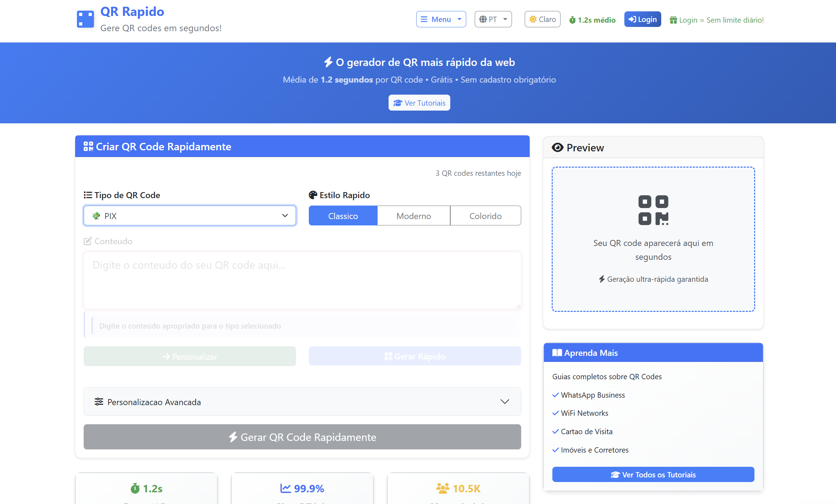836x504 pixels.
Task: Click the stopwatch icon beside 1.2s médio
Action: pos(572,20)
